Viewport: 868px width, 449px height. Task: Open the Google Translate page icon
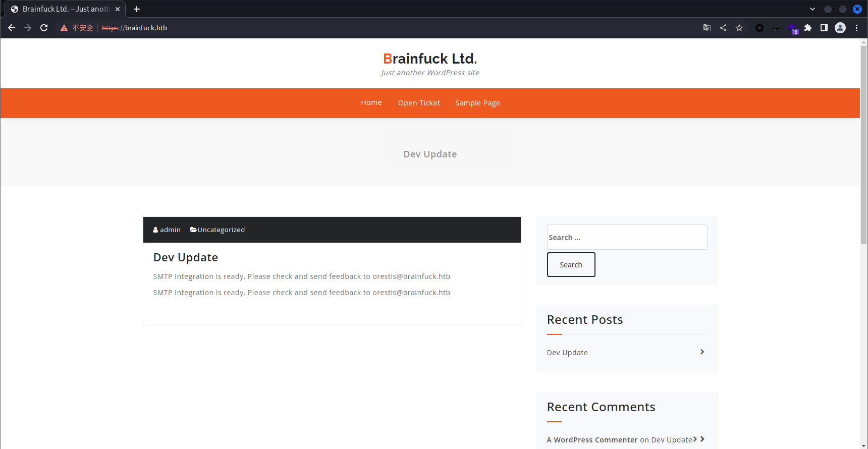click(707, 28)
